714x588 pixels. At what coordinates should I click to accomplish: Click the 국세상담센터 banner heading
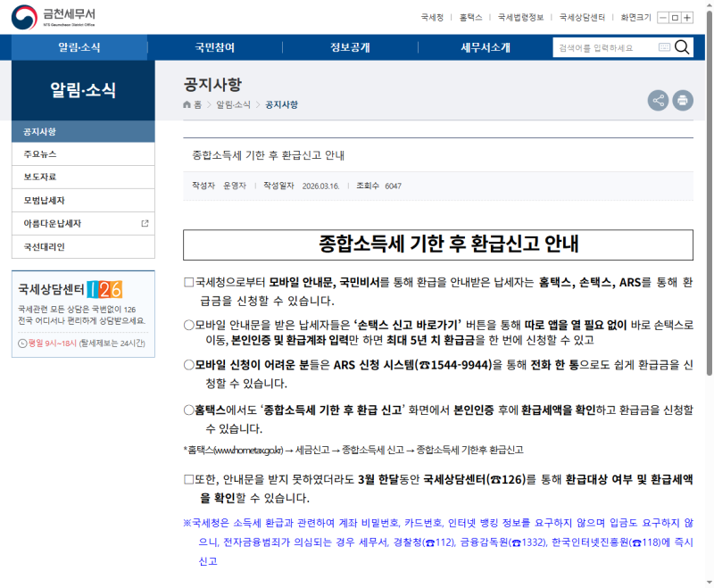pos(51,289)
